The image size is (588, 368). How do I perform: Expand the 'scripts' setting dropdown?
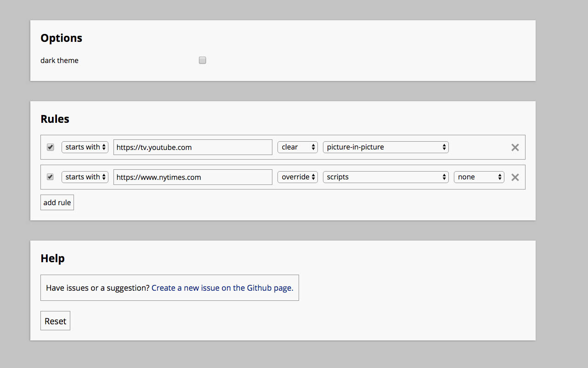click(x=386, y=177)
